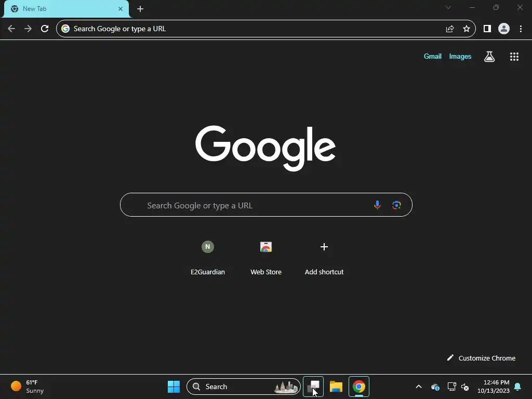
Task: Open the profile avatar menu
Action: point(504,29)
